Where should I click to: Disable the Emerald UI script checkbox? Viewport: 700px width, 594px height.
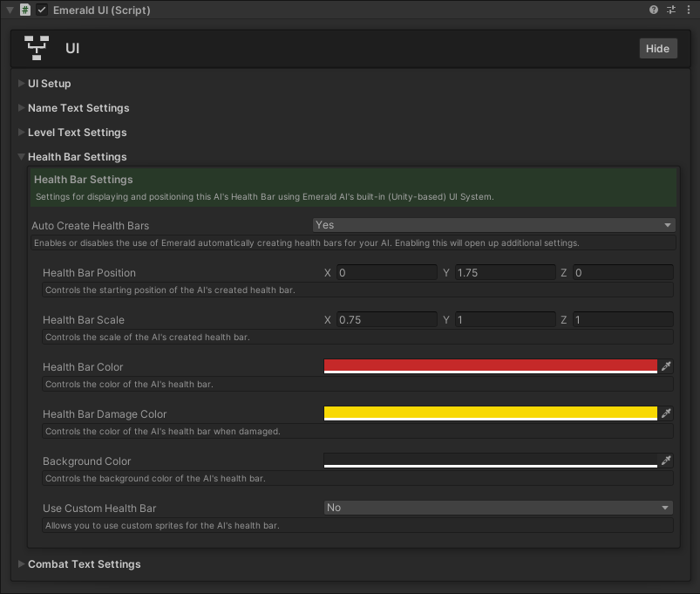[42, 10]
